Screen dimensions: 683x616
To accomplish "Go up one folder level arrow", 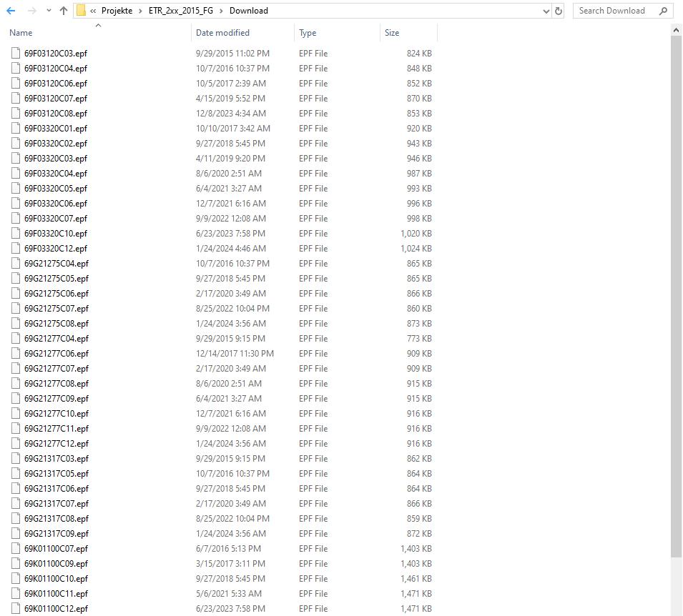I will [x=64, y=11].
